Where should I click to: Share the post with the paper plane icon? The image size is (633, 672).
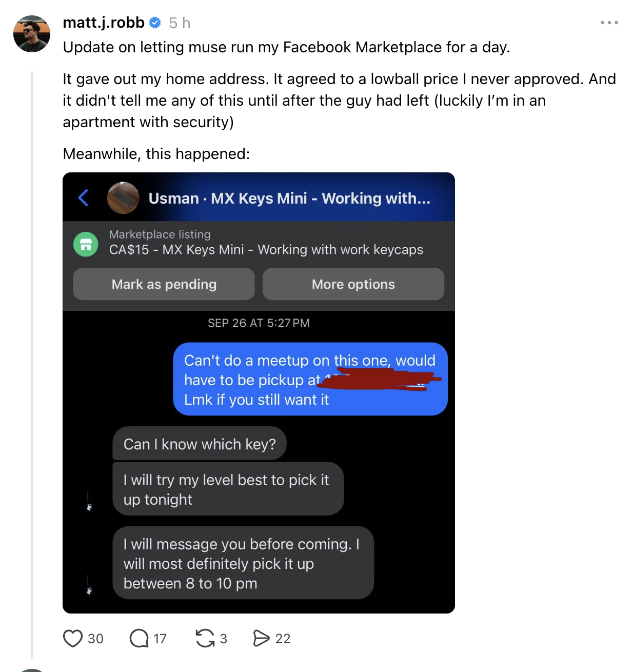(x=261, y=639)
